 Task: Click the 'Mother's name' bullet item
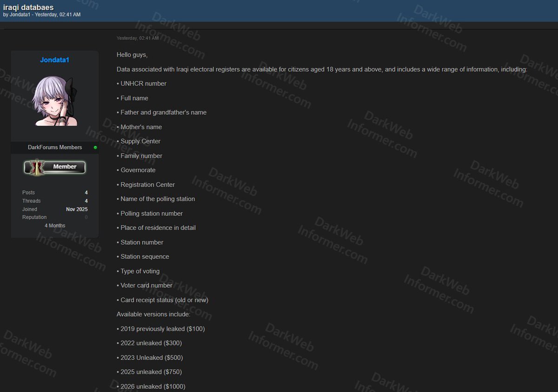point(139,127)
